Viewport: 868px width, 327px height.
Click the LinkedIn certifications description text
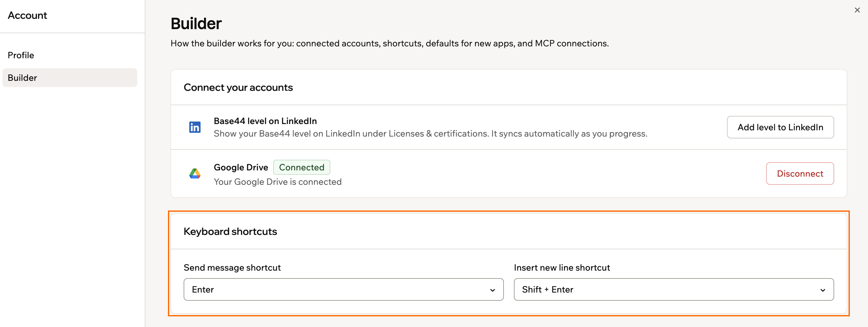[430, 134]
